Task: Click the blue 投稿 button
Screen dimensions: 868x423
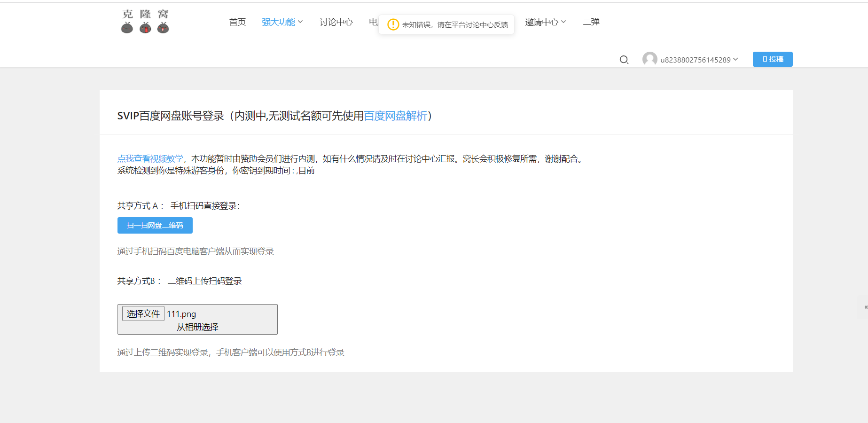Action: (x=773, y=59)
